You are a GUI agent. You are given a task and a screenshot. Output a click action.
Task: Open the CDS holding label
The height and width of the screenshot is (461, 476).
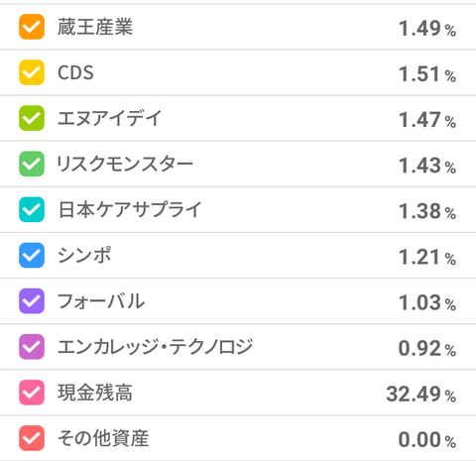pos(75,72)
